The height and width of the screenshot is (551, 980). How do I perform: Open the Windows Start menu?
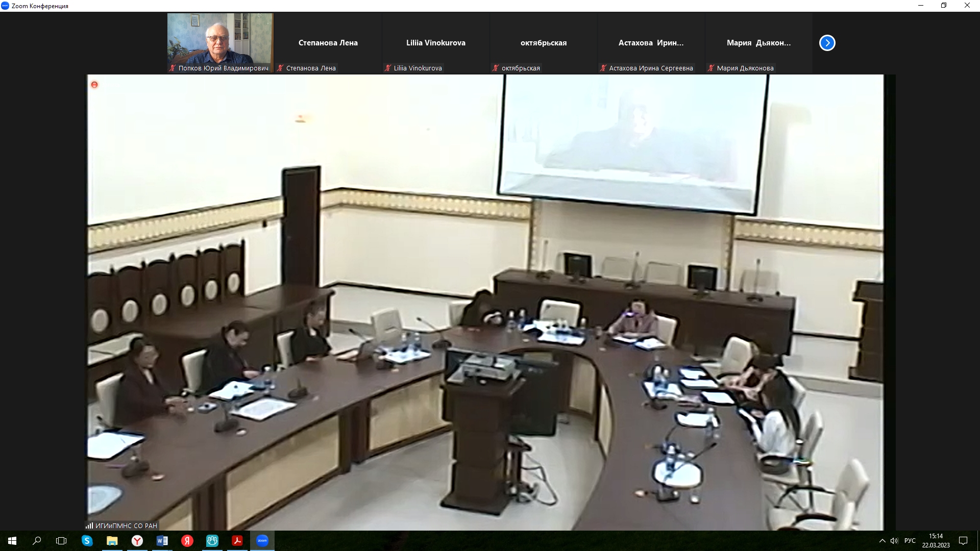[x=12, y=541]
